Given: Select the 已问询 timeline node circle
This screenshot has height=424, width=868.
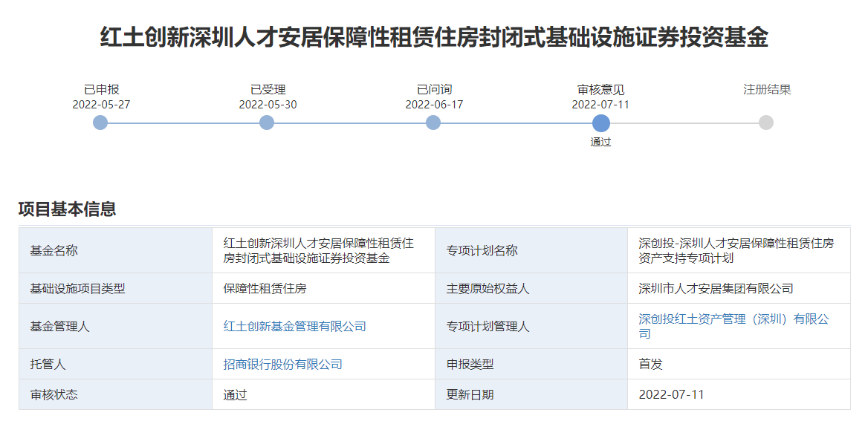Looking at the screenshot, I should pyautogui.click(x=433, y=123).
